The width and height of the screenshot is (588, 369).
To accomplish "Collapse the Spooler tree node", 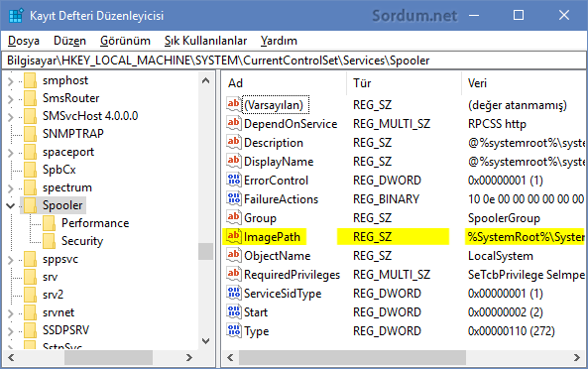I will pos(11,206).
